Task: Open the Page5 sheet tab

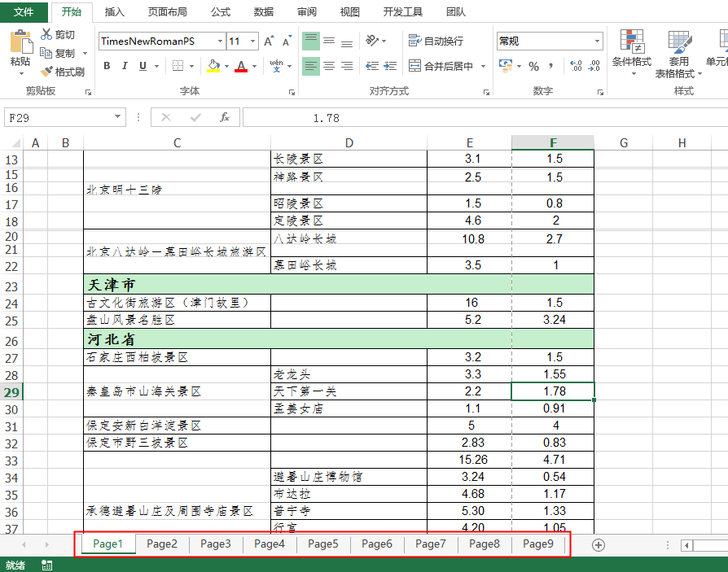Action: (322, 544)
